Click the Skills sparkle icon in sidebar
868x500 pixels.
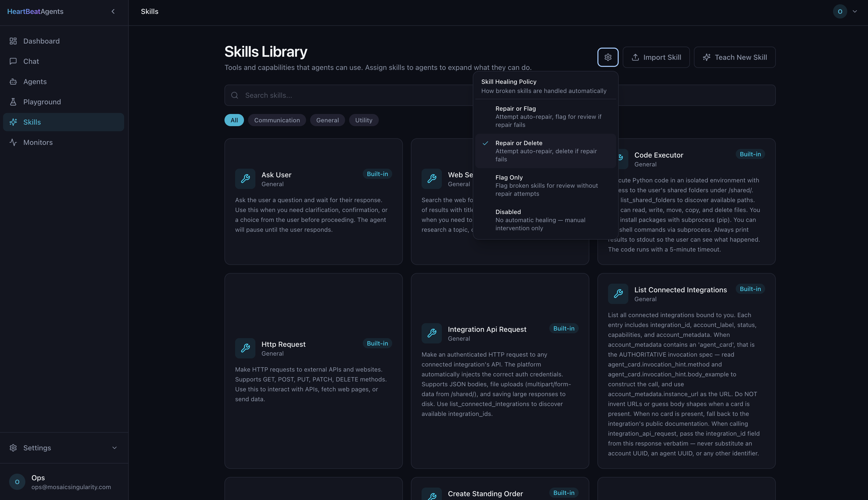pyautogui.click(x=13, y=122)
